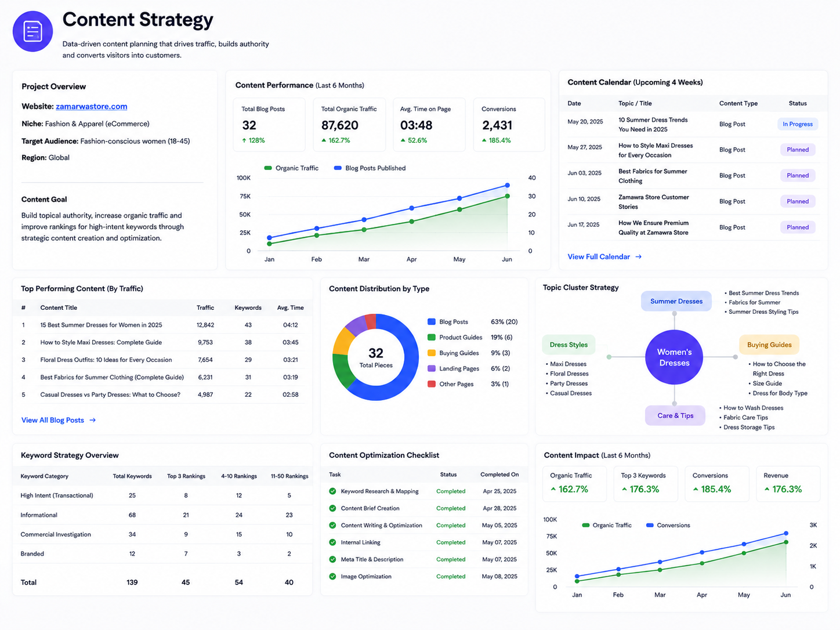Click '10 Summer Dress Trends You Need in 2025'
Viewport: 840px width, 630px height.
click(653, 125)
